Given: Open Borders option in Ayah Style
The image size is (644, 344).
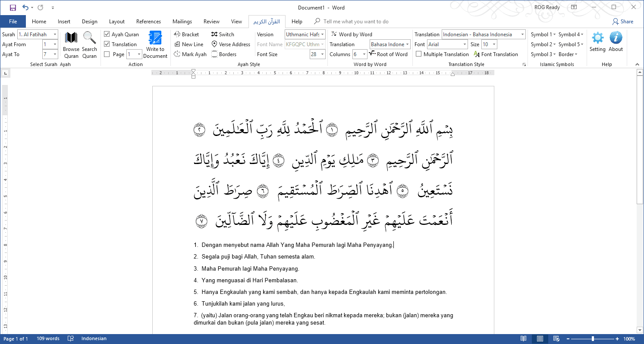Looking at the screenshot, I should (224, 54).
